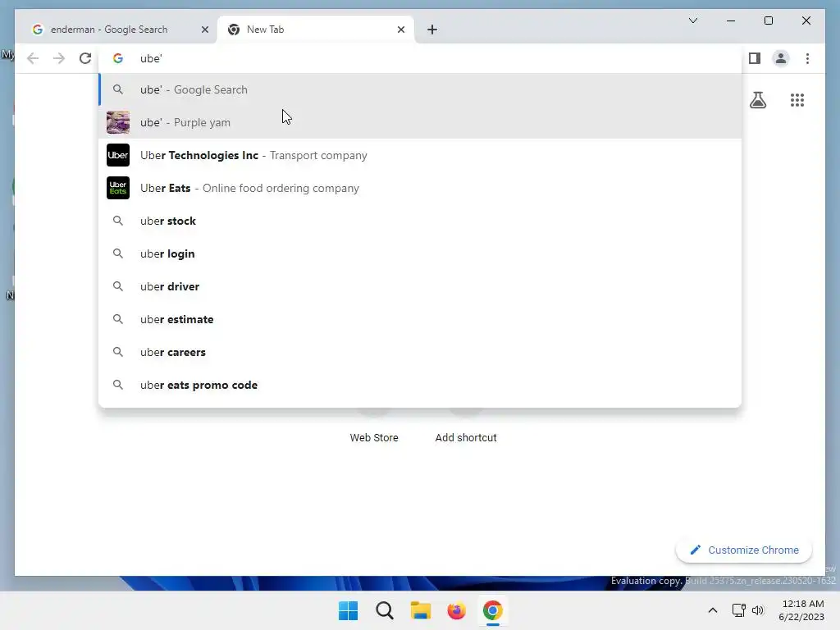Click the network tray icon

click(739, 610)
